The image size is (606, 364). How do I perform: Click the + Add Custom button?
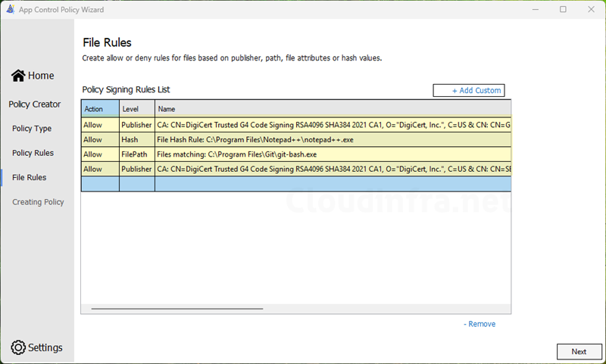468,91
